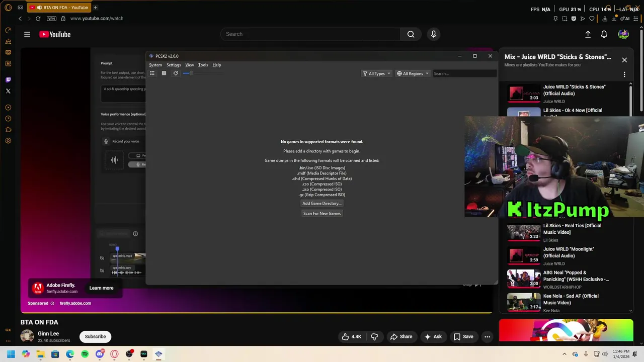Click Scan For New Games button
The image size is (644, 362).
(x=322, y=213)
